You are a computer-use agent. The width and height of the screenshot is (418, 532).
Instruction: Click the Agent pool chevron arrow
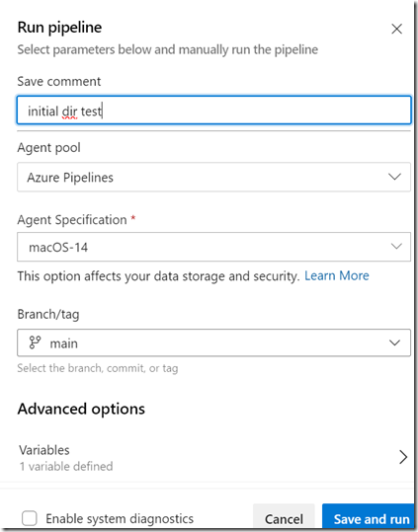(x=394, y=177)
